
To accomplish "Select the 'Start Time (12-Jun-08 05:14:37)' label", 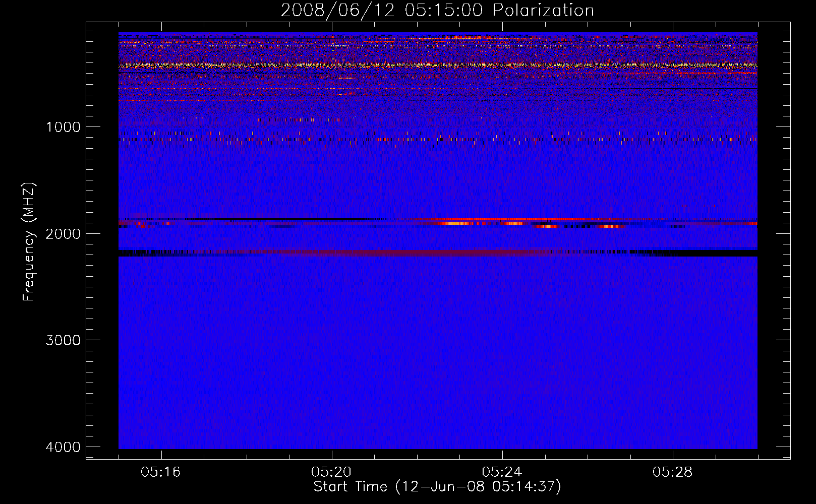I will (x=437, y=487).
